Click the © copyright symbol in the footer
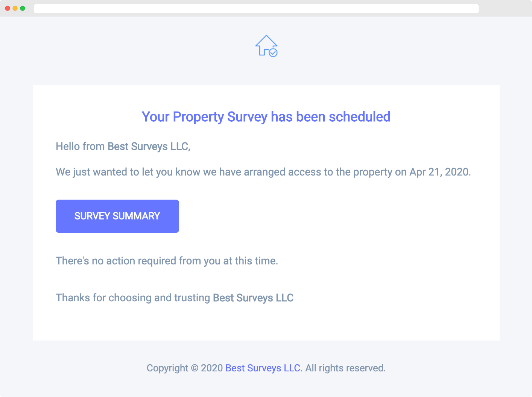 coord(195,368)
